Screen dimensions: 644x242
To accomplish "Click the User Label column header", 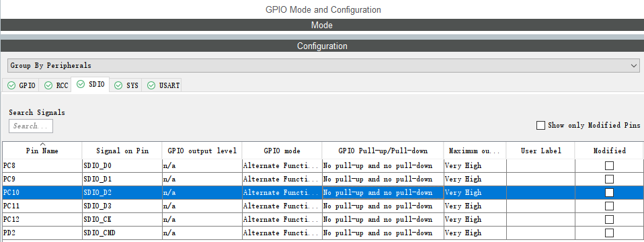I will (540, 151).
